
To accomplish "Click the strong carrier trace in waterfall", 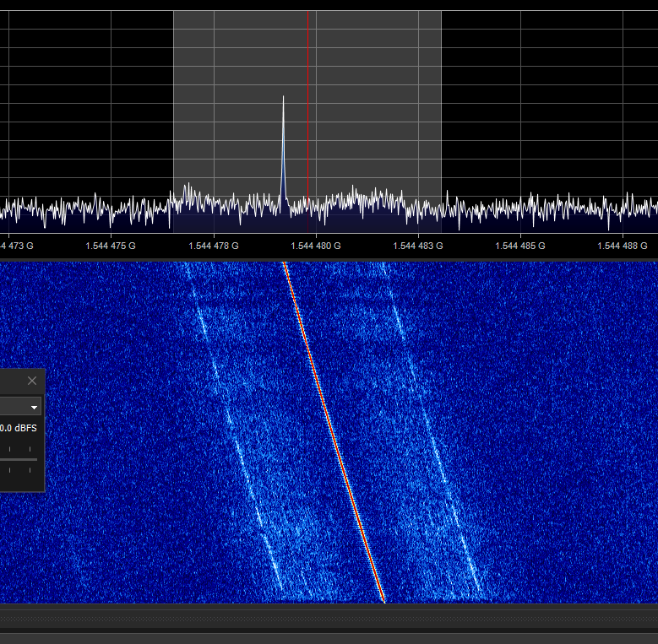I will (x=334, y=430).
